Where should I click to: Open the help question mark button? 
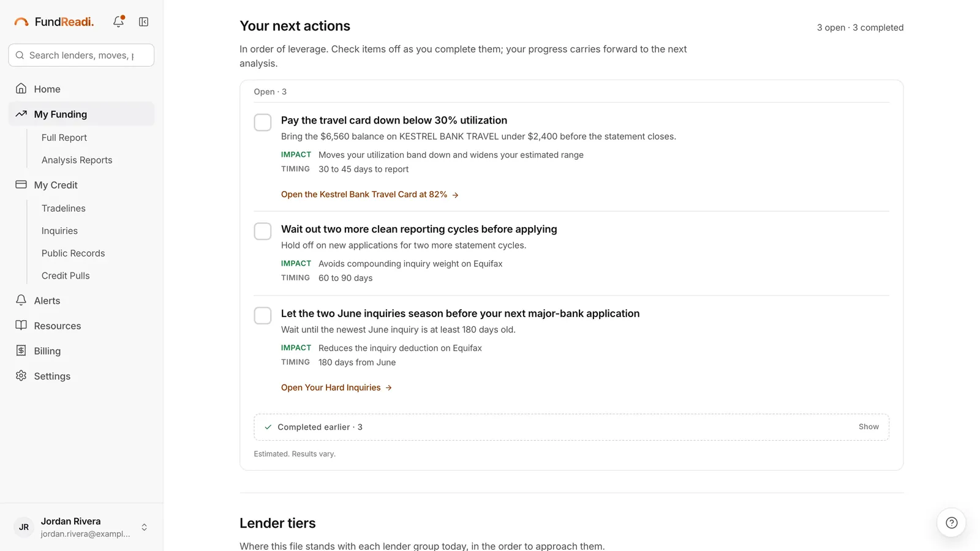[x=951, y=523]
